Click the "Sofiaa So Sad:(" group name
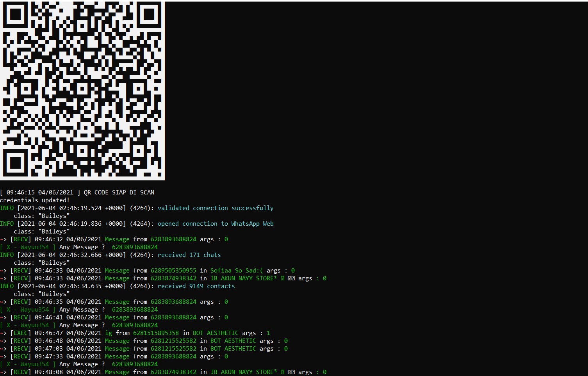 click(x=237, y=271)
